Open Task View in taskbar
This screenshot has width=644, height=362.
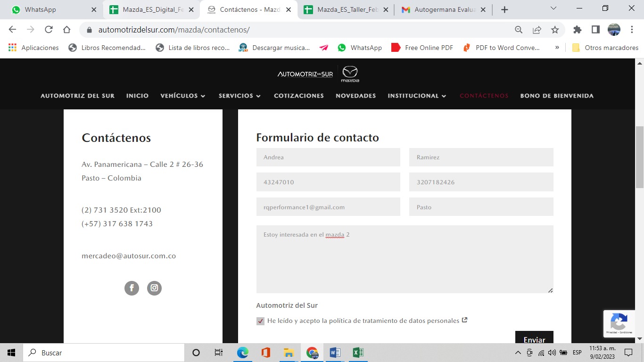coord(219,353)
